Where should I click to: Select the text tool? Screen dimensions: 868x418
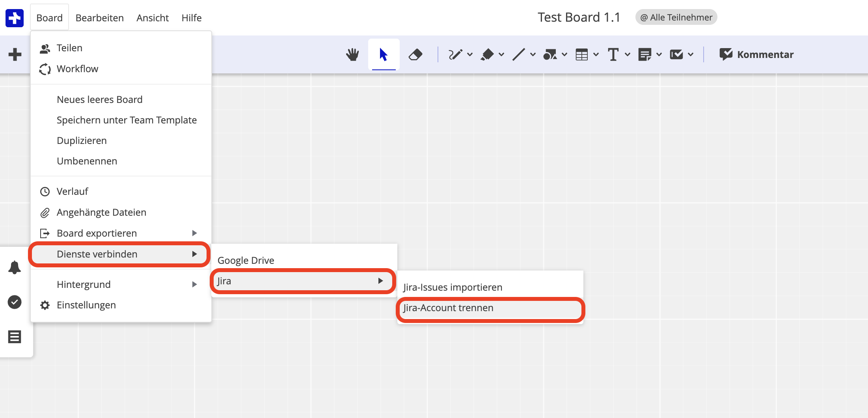point(613,54)
